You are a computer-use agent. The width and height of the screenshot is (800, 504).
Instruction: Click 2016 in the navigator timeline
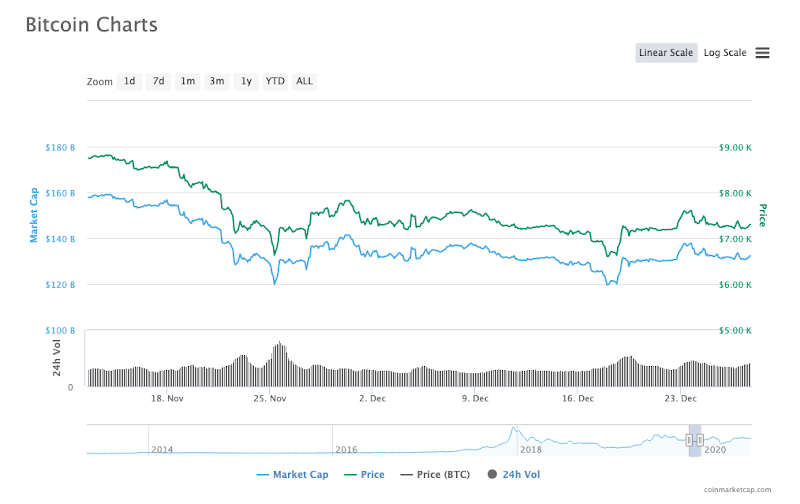(346, 449)
